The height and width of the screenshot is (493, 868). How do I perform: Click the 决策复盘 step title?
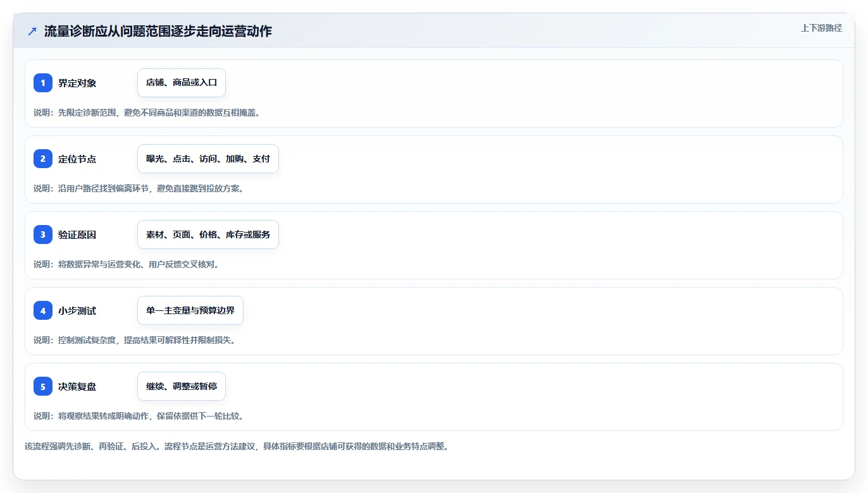[77, 386]
